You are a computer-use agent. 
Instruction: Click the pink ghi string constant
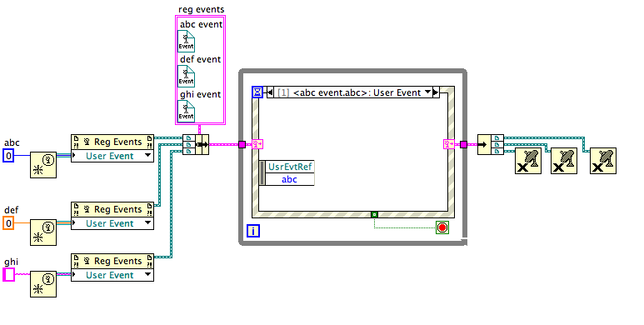click(x=9, y=275)
